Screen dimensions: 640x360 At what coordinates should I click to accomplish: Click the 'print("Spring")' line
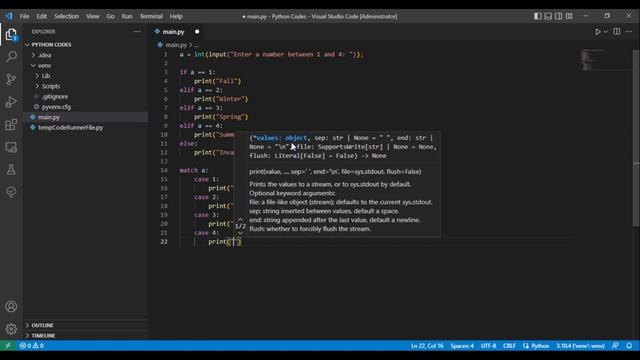(x=221, y=117)
